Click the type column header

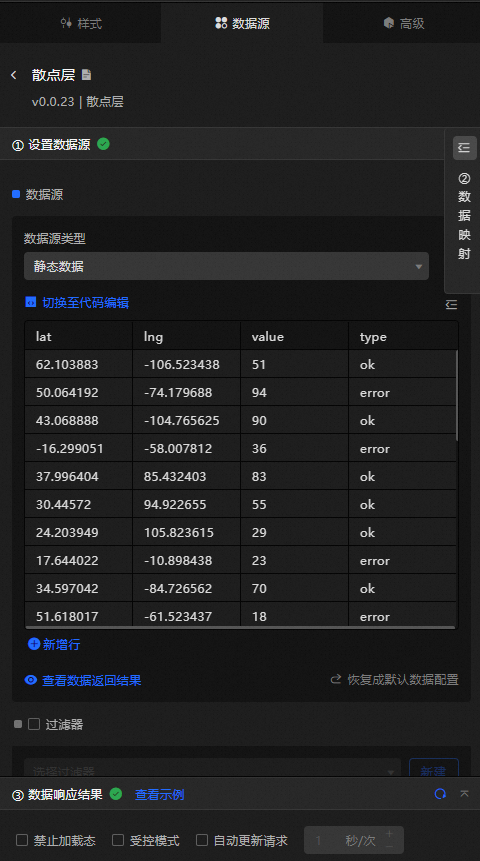coord(403,336)
